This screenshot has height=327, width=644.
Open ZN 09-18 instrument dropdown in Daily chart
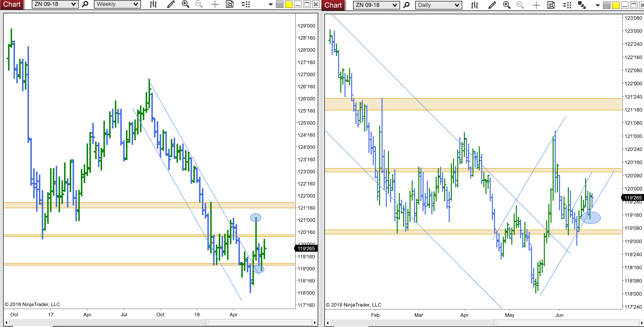pos(376,5)
